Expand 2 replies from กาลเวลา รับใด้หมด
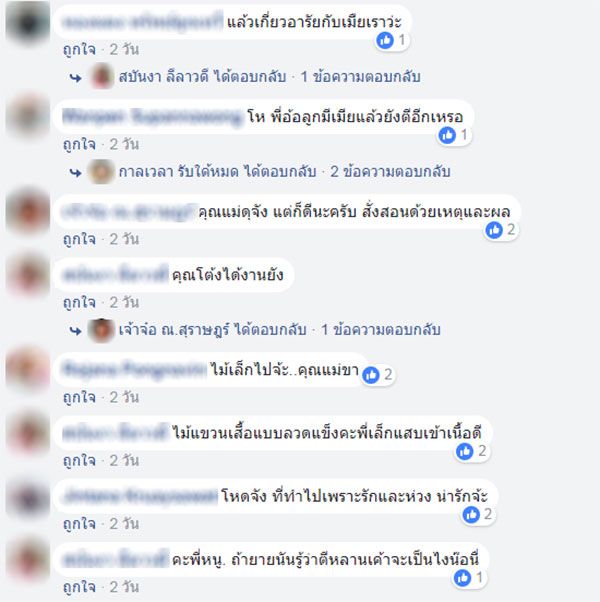The width and height of the screenshot is (600, 602). point(390,172)
